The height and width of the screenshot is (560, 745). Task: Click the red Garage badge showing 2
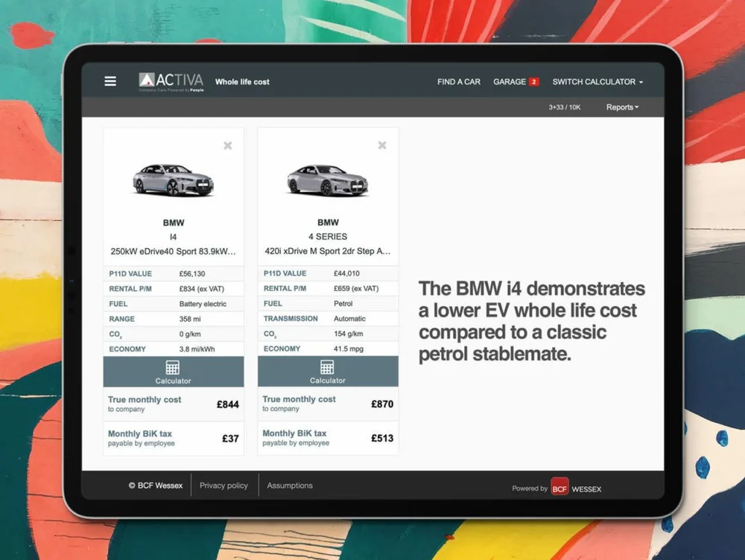pos(534,82)
